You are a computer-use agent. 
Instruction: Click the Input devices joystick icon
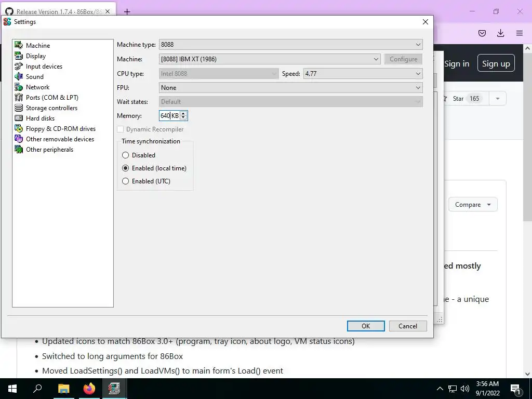[19, 66]
